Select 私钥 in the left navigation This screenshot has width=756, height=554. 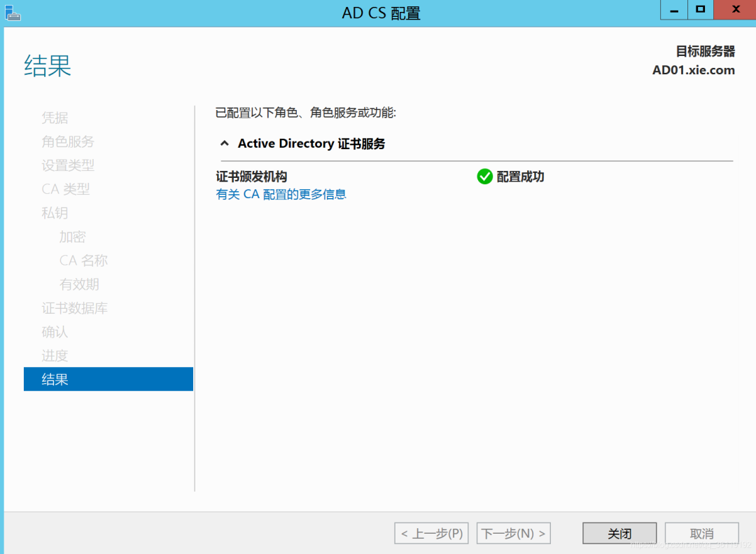point(55,213)
